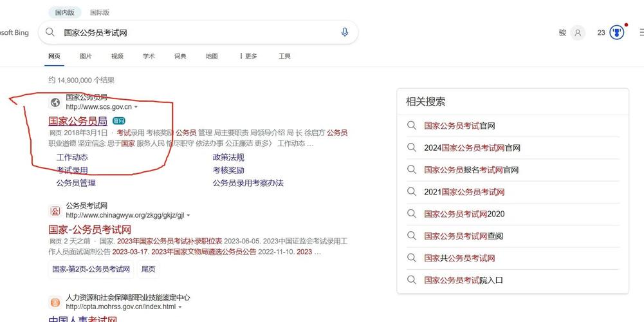Viewport: 644px width, 322px height.
Task: Click the globe favicon of 国家公务员局 result
Action: (55, 102)
